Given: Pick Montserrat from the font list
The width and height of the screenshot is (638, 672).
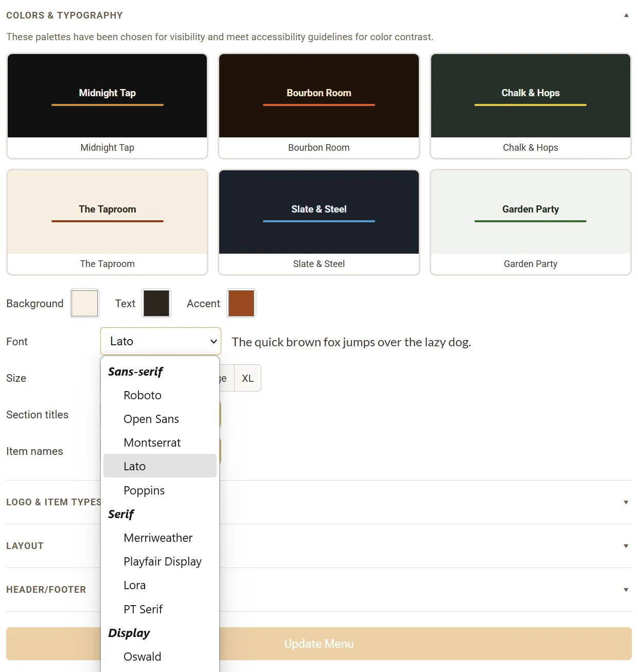Looking at the screenshot, I should 160,443.
